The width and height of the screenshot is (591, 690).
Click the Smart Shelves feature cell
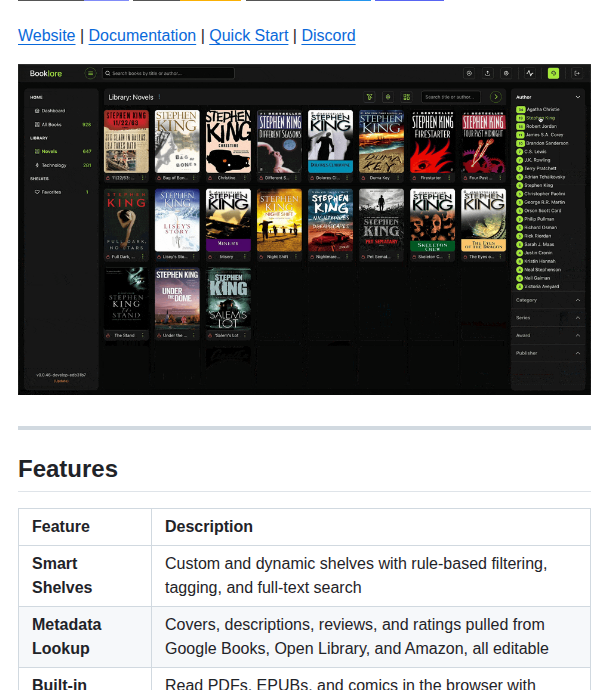click(x=85, y=576)
